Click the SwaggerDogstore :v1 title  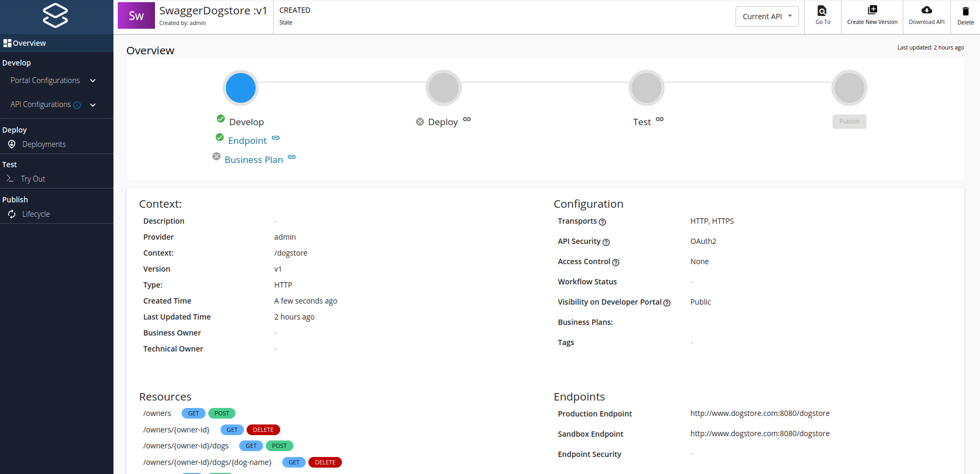(x=213, y=11)
